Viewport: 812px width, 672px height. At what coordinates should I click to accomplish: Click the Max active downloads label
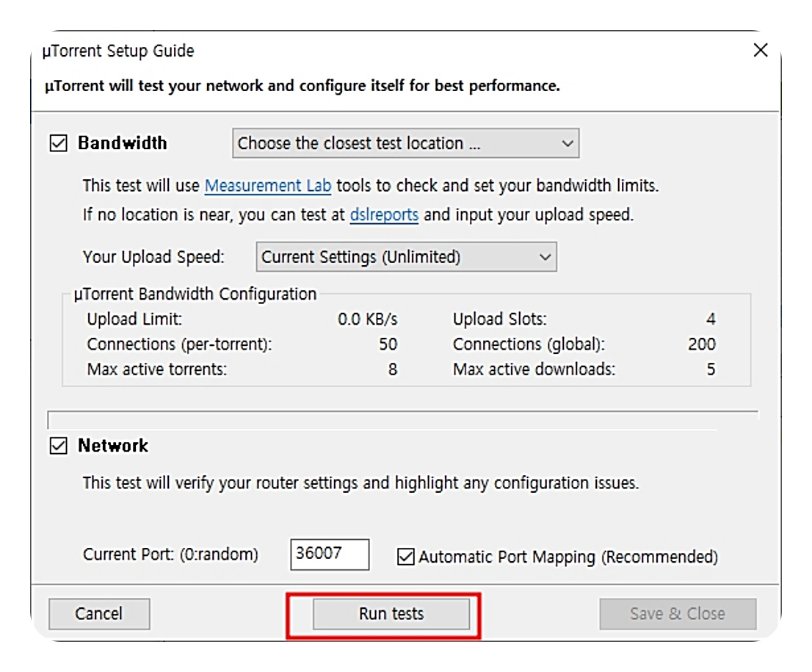pos(534,369)
